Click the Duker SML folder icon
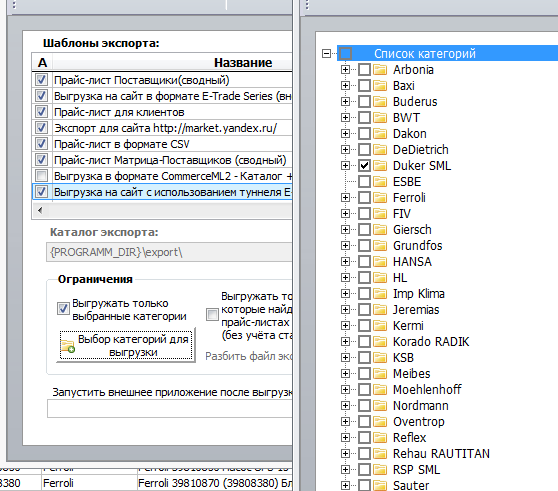The width and height of the screenshot is (558, 491). (380, 165)
